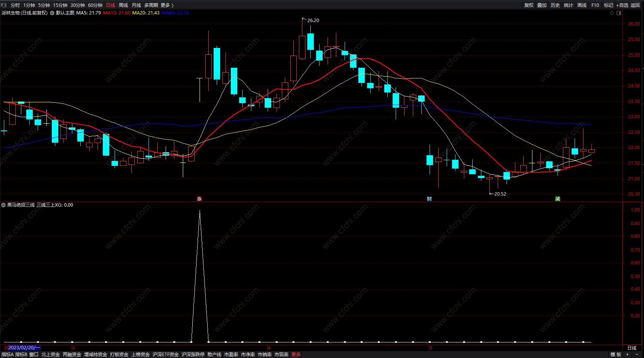Click the red MA10: 21.60 label
Viewport: 644px width, 358px height.
point(117,13)
